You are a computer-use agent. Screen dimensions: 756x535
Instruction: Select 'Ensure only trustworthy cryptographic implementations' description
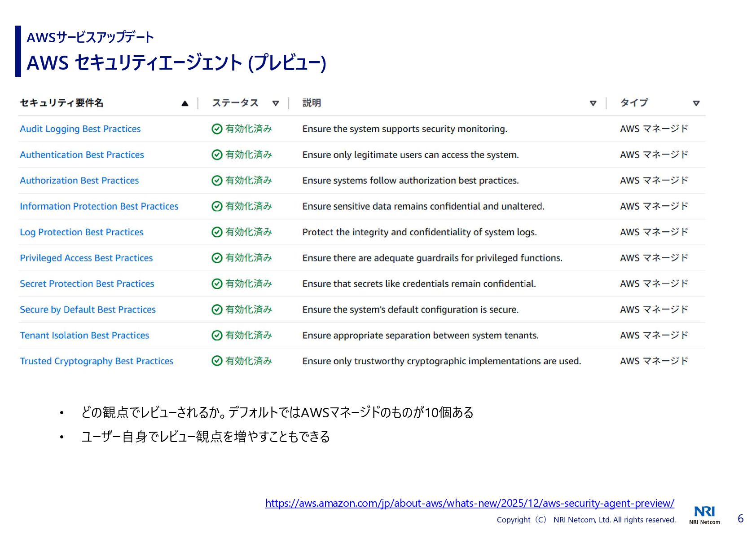(442, 361)
